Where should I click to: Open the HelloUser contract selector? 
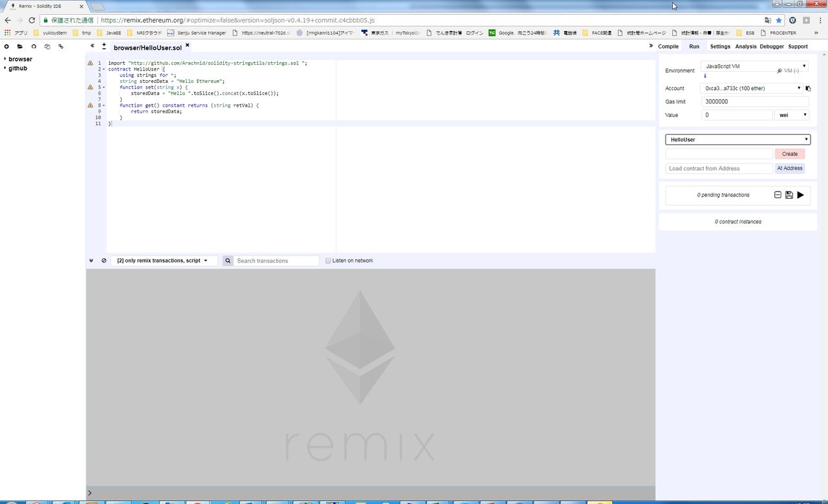[738, 140]
